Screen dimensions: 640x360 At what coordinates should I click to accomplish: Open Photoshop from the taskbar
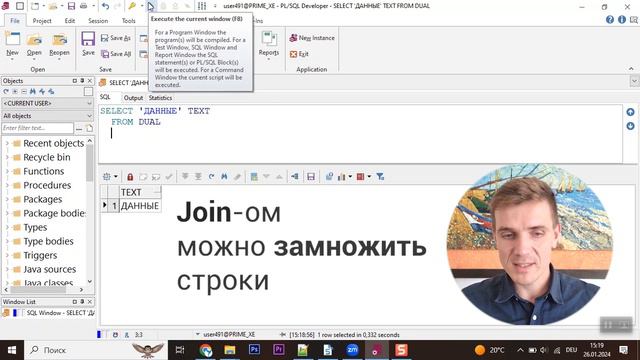(x=254, y=350)
